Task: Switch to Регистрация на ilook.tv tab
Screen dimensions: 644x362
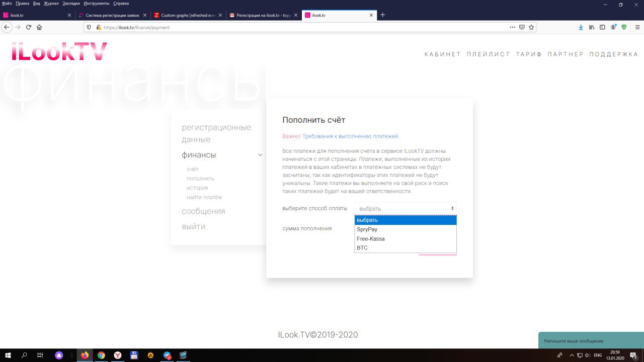Action: pyautogui.click(x=264, y=15)
